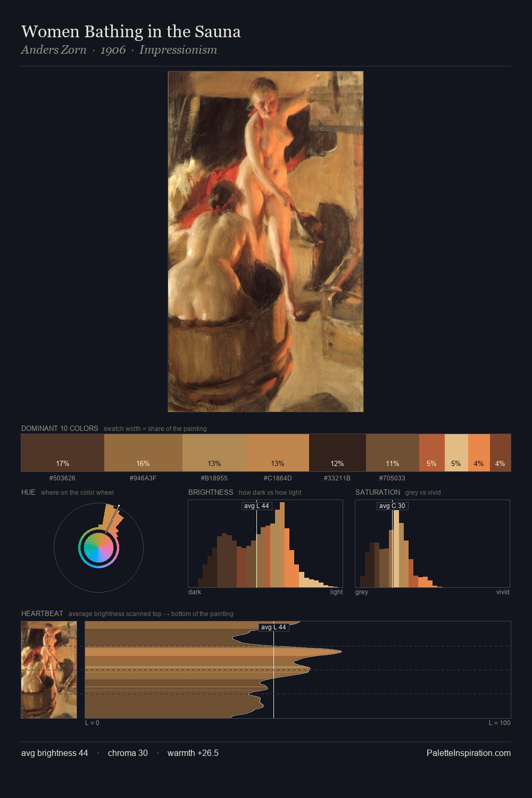Click the "HEARTBEAT" section heading
Image resolution: width=532 pixels, height=798 pixels.
pyautogui.click(x=42, y=613)
